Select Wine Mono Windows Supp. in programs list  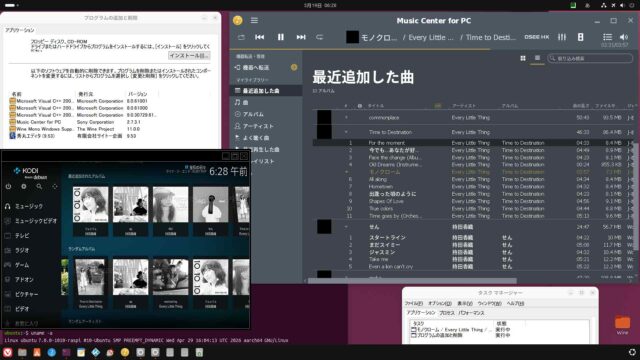(x=82, y=129)
